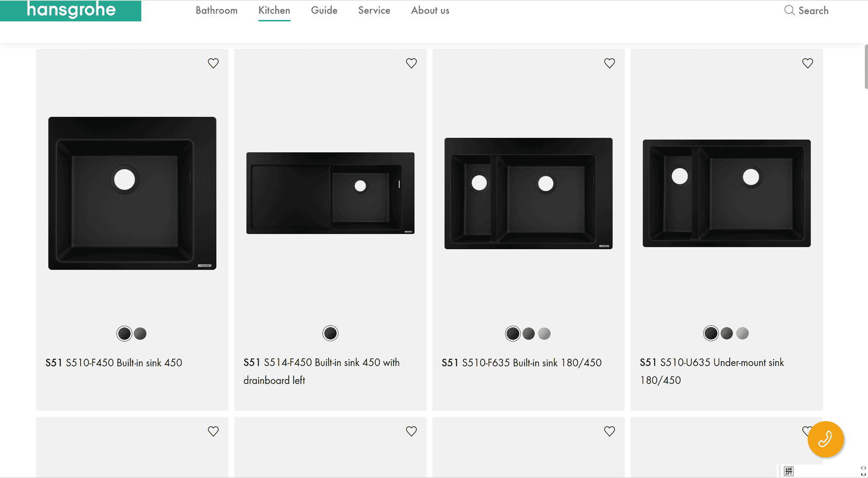Select black color for S510-F635 sink
868x478 pixels.
(x=513, y=333)
